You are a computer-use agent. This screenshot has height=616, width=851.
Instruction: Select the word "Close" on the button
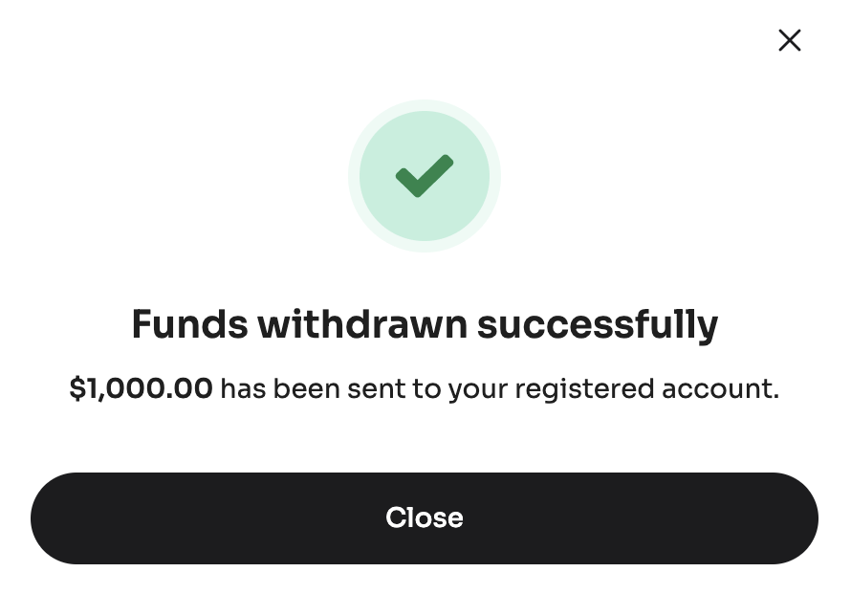[x=425, y=517]
